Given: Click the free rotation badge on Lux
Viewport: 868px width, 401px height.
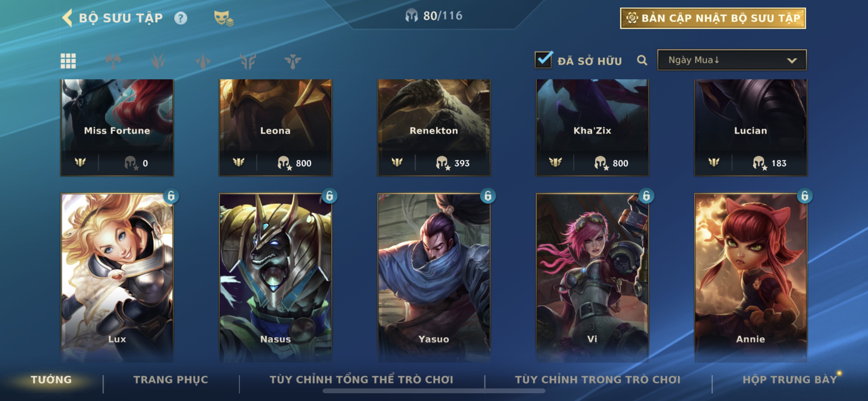Looking at the screenshot, I should [171, 196].
